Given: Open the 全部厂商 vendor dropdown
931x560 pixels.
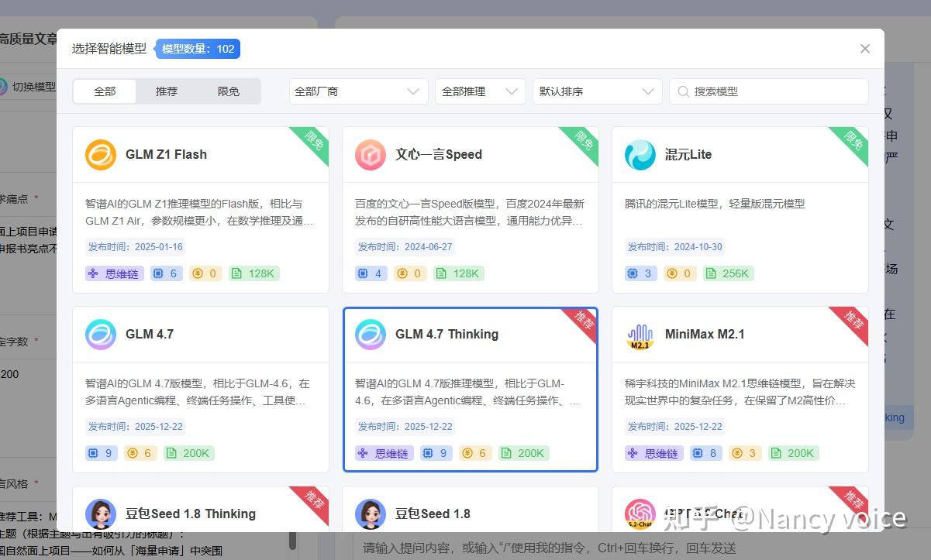Looking at the screenshot, I should (x=358, y=91).
